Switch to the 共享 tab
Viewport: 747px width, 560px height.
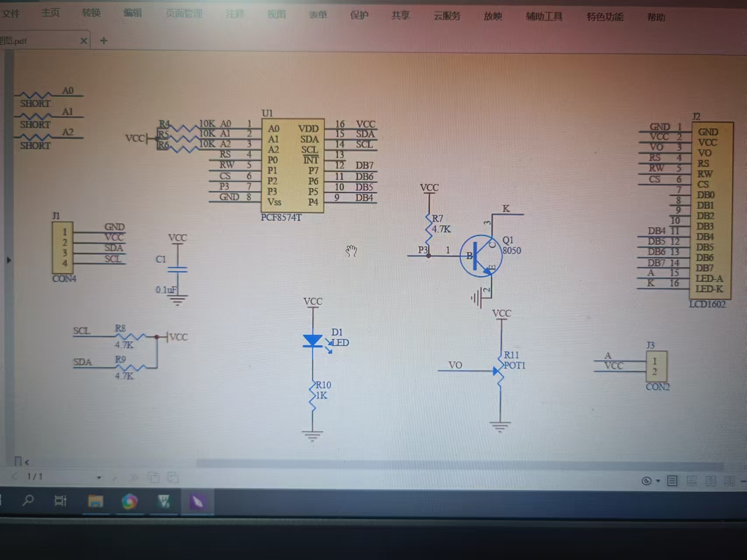point(400,16)
